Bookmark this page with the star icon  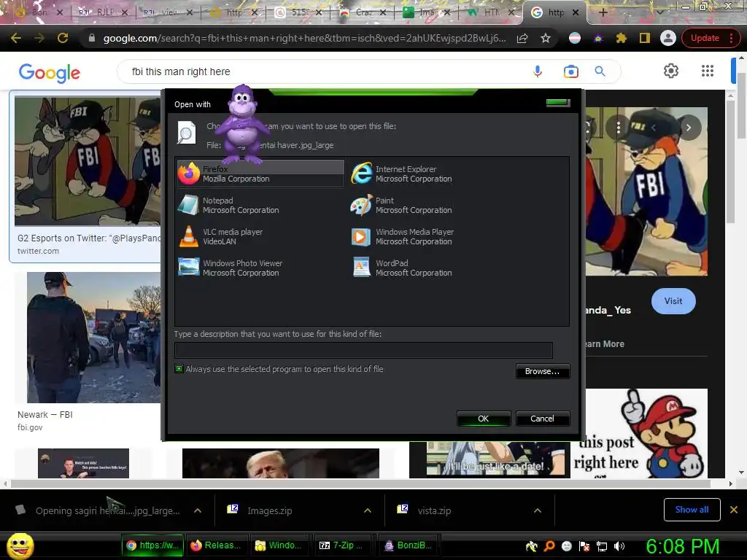(x=546, y=38)
